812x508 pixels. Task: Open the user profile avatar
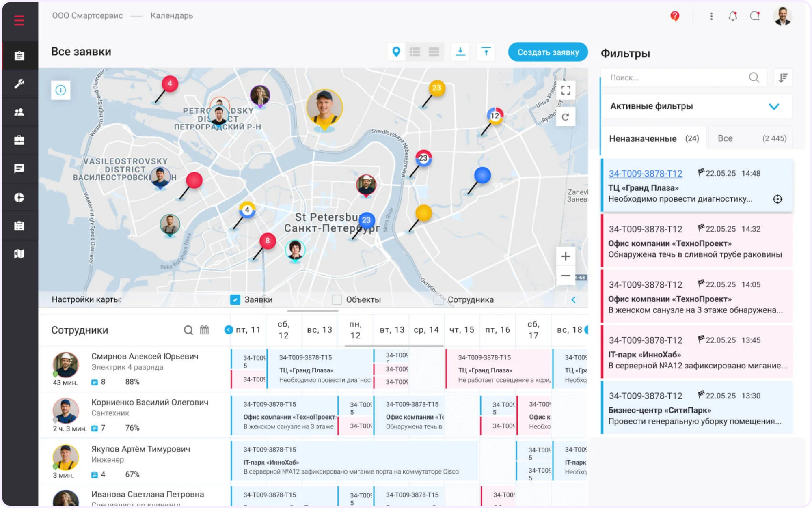783,16
